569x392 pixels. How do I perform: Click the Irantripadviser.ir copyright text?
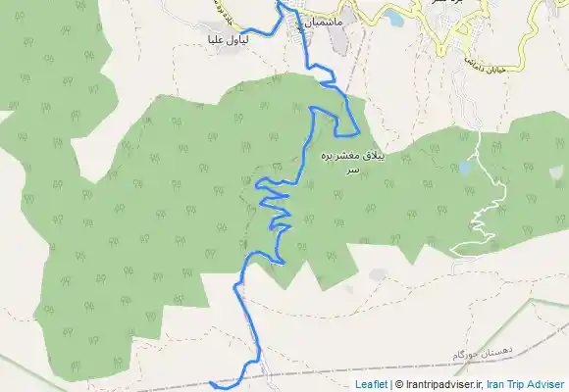[x=440, y=384]
